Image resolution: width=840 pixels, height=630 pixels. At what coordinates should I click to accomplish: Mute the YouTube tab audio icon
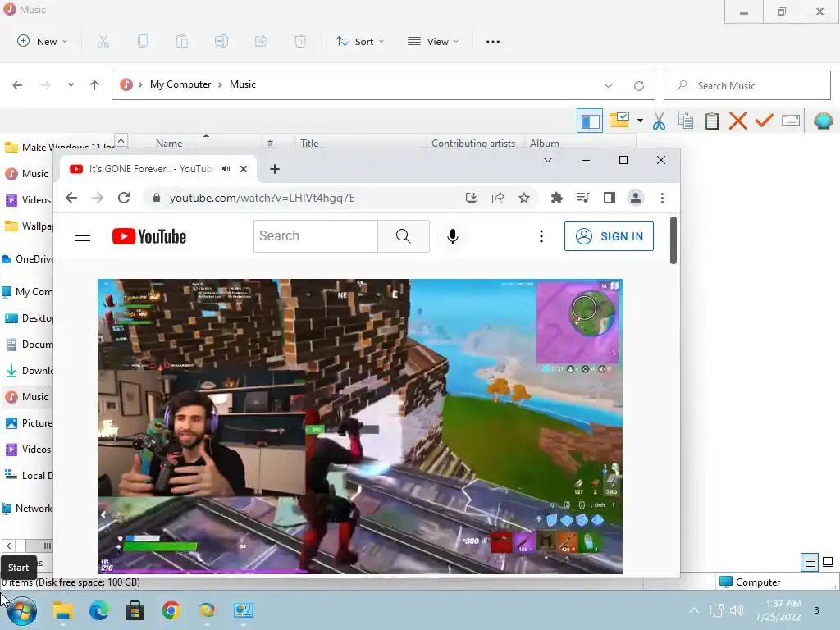[226, 169]
